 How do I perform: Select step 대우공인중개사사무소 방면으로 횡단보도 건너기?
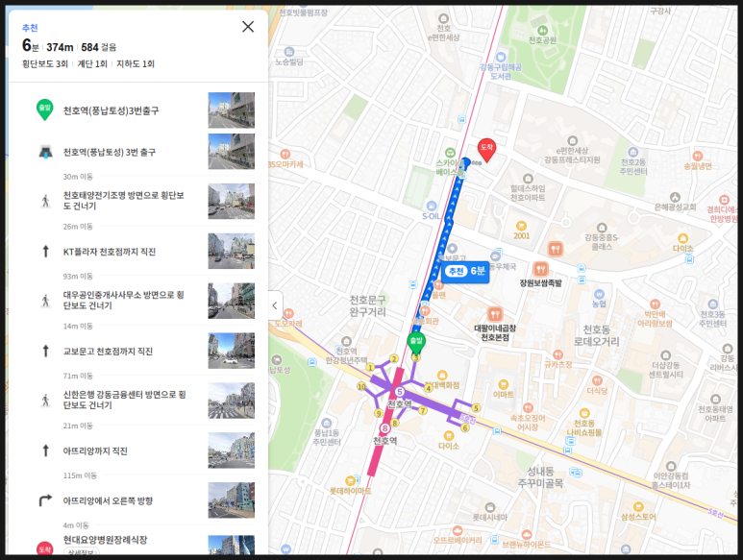tap(124, 300)
